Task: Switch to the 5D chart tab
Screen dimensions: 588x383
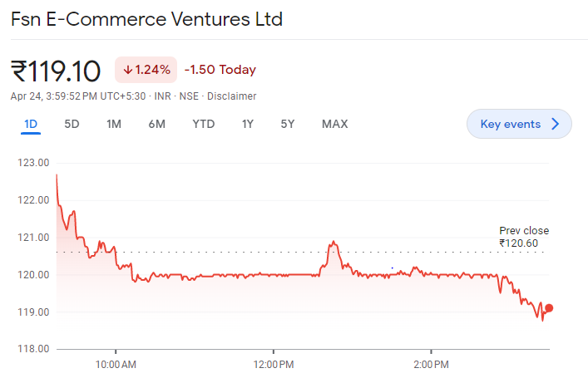Action: 72,125
